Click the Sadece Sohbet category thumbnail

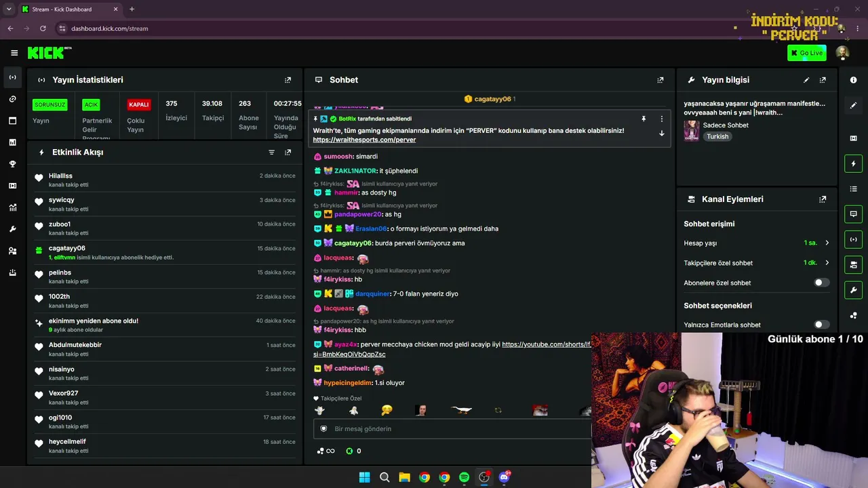[691, 131]
